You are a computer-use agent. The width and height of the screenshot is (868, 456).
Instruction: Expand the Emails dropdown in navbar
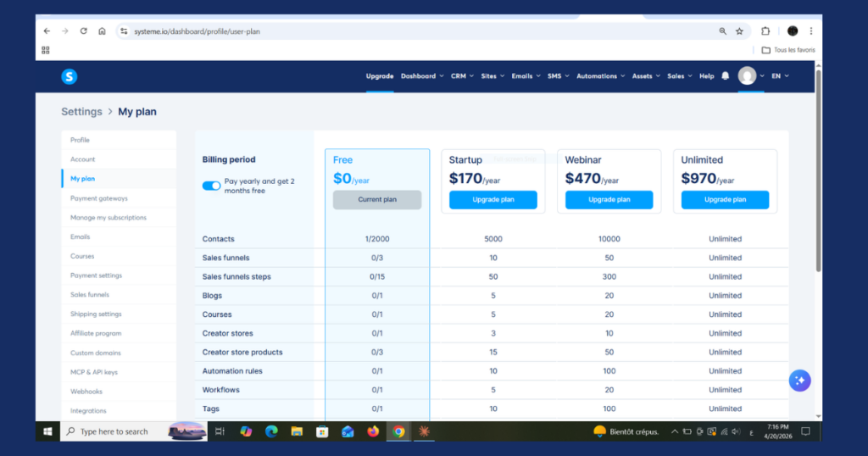coord(526,76)
